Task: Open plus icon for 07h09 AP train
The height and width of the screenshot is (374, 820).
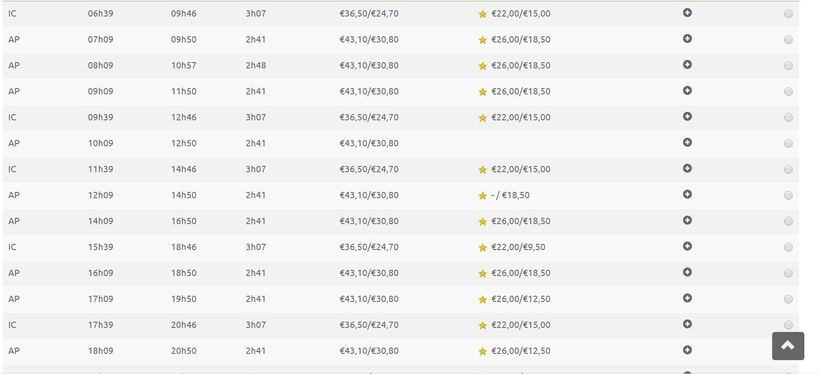Action: pos(687,39)
